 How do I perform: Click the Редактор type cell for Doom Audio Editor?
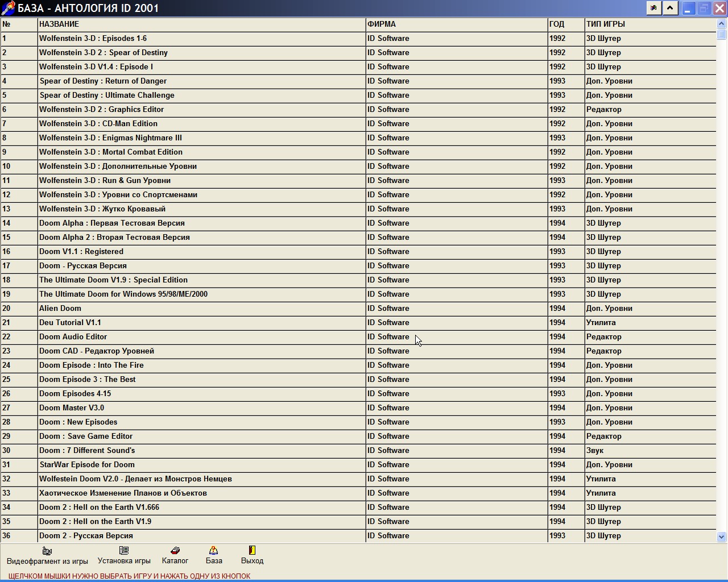pos(651,336)
